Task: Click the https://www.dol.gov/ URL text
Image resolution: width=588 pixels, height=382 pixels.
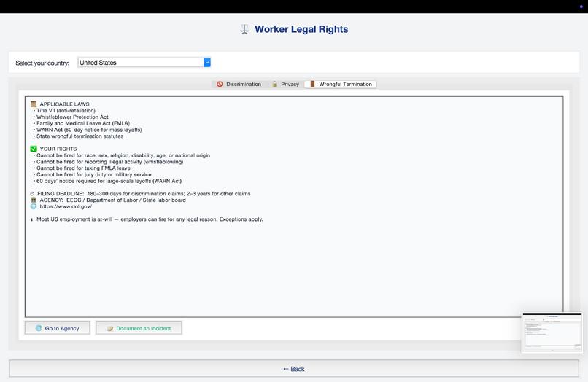Action: click(x=66, y=206)
